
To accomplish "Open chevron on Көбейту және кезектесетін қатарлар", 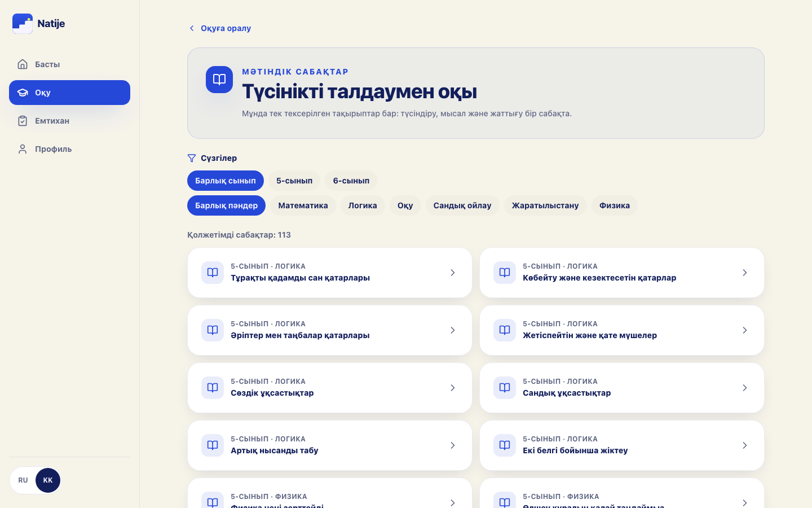I will coord(745,273).
